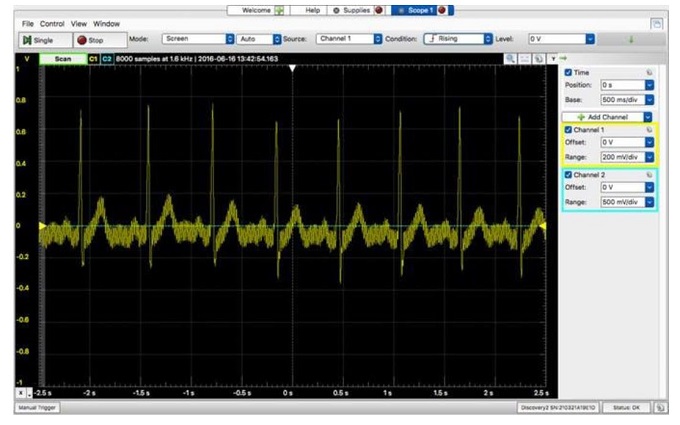680x425 pixels.
Task: Expand the Mode dropdown showing Screen
Action: click(197, 39)
